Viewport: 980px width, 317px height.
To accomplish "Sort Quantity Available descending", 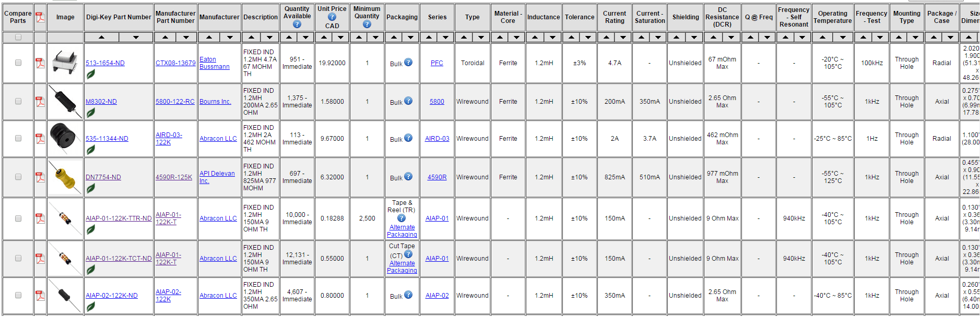I will pos(305,38).
